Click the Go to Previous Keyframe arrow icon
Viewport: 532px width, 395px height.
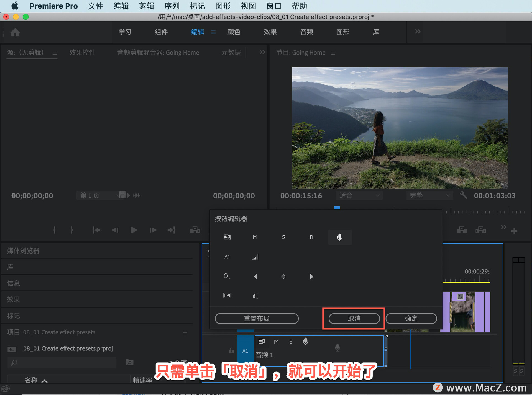click(255, 277)
